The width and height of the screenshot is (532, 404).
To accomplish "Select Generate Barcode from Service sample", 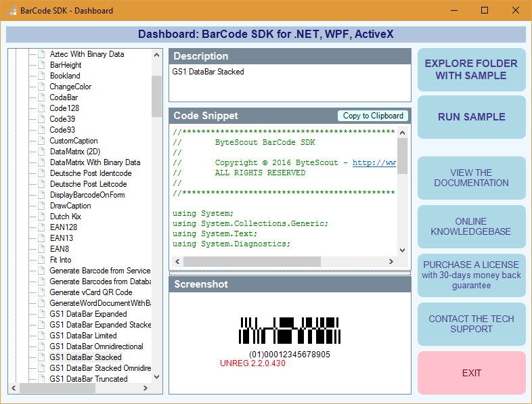I will point(99,271).
